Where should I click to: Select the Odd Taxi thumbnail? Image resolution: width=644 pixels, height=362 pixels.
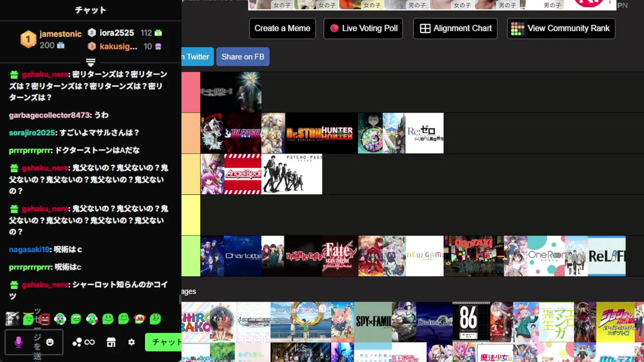coord(474,256)
